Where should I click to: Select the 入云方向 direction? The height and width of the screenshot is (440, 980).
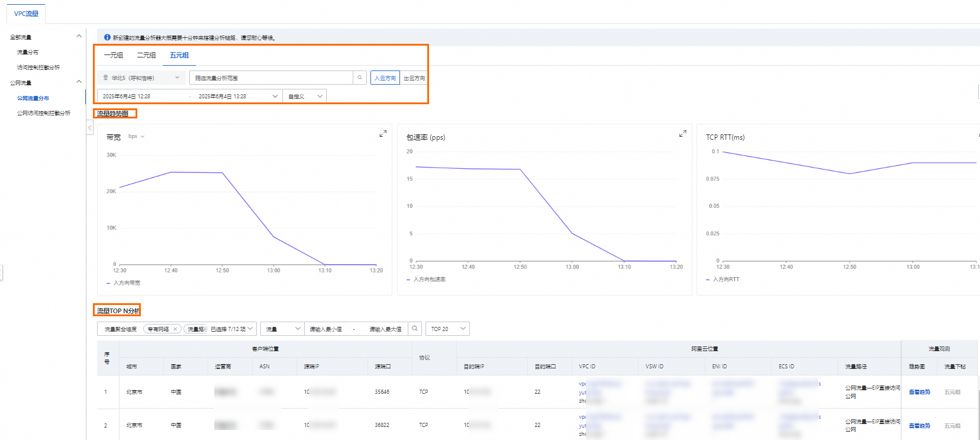385,78
